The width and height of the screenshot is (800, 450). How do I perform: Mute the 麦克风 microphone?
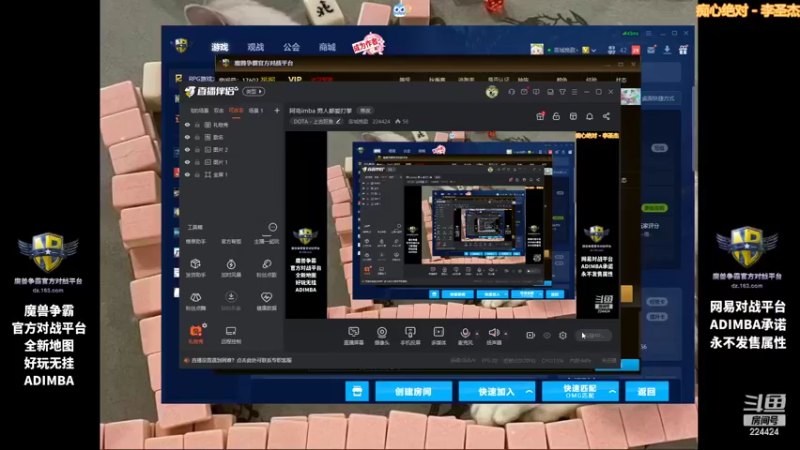pyautogui.click(x=465, y=335)
